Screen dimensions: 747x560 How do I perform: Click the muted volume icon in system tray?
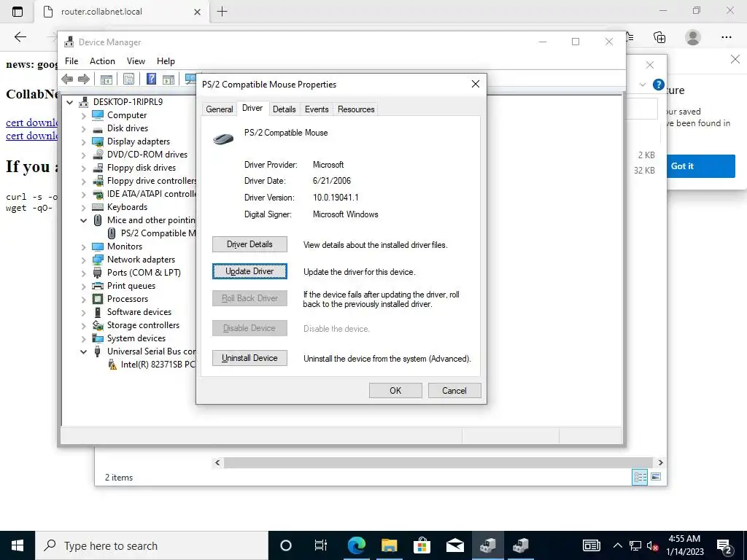652,545
